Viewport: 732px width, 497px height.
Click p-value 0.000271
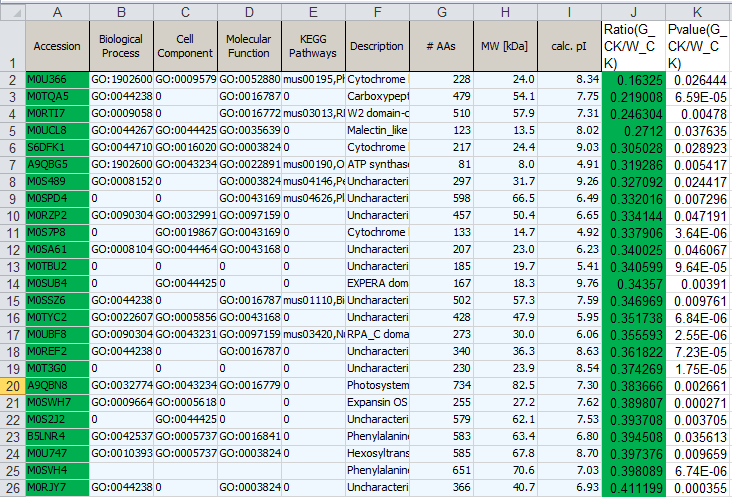[x=698, y=403]
